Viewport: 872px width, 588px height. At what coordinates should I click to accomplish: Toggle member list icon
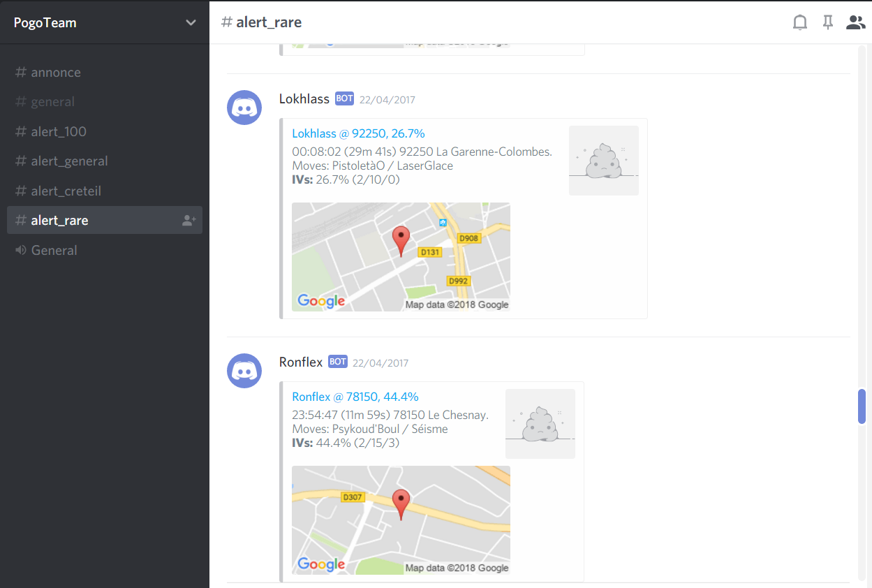pyautogui.click(x=855, y=22)
